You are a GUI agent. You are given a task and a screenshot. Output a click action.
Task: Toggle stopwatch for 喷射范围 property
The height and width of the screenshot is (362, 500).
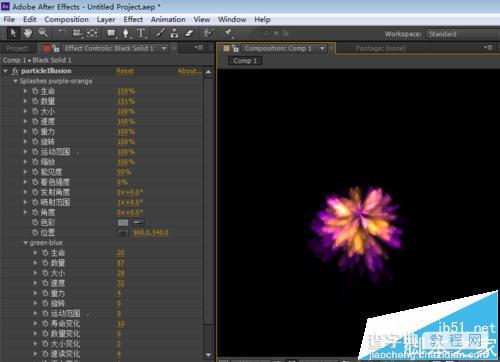pos(35,202)
